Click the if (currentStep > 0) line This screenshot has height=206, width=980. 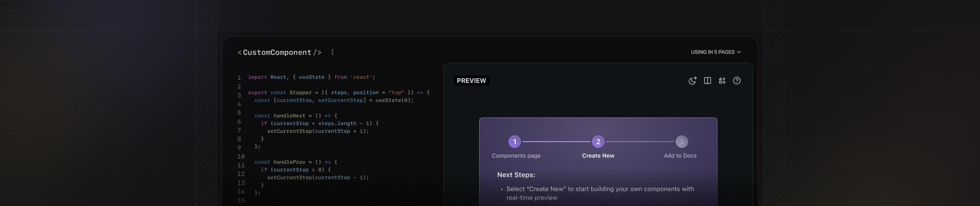pyautogui.click(x=296, y=170)
